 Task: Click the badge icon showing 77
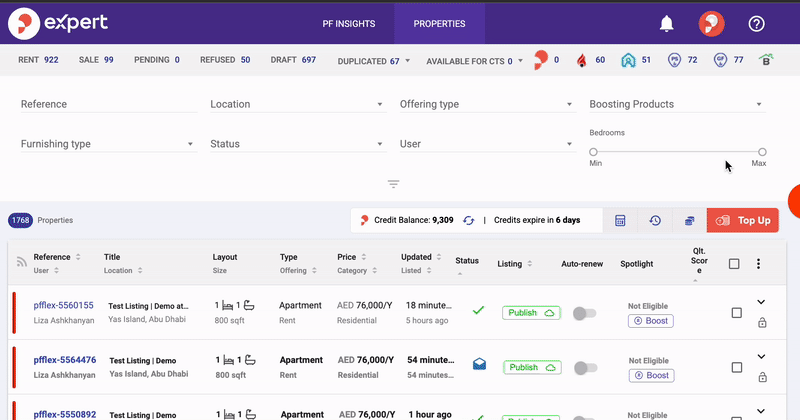point(720,60)
